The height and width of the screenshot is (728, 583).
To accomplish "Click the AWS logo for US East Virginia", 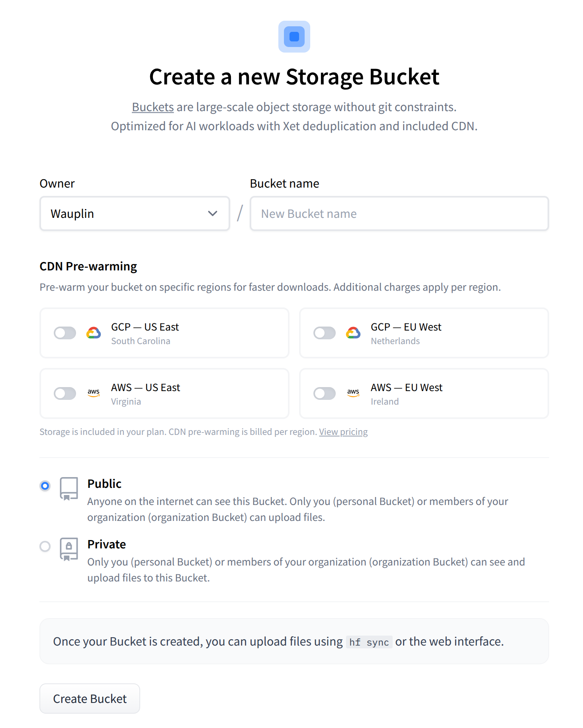I will click(x=94, y=393).
